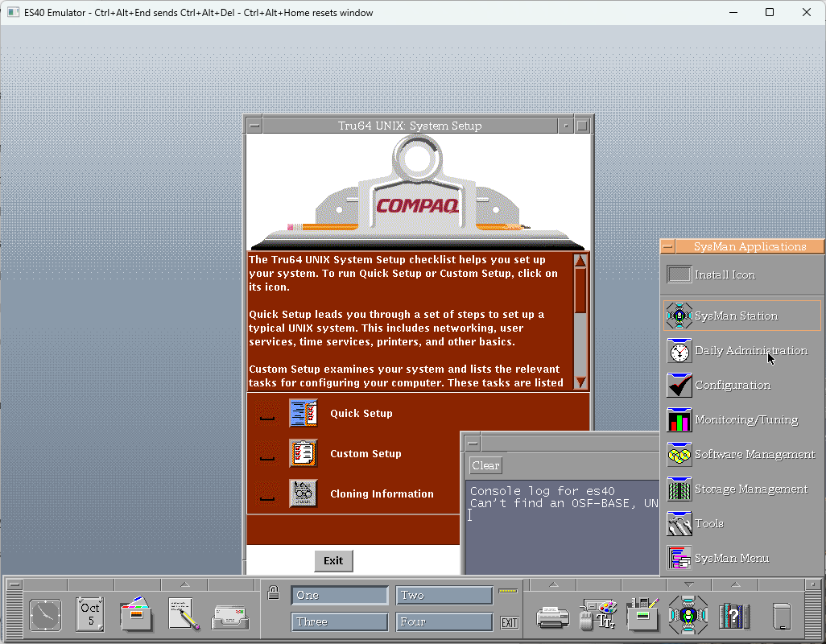
Task: Switch to workspace Two
Action: (x=444, y=595)
